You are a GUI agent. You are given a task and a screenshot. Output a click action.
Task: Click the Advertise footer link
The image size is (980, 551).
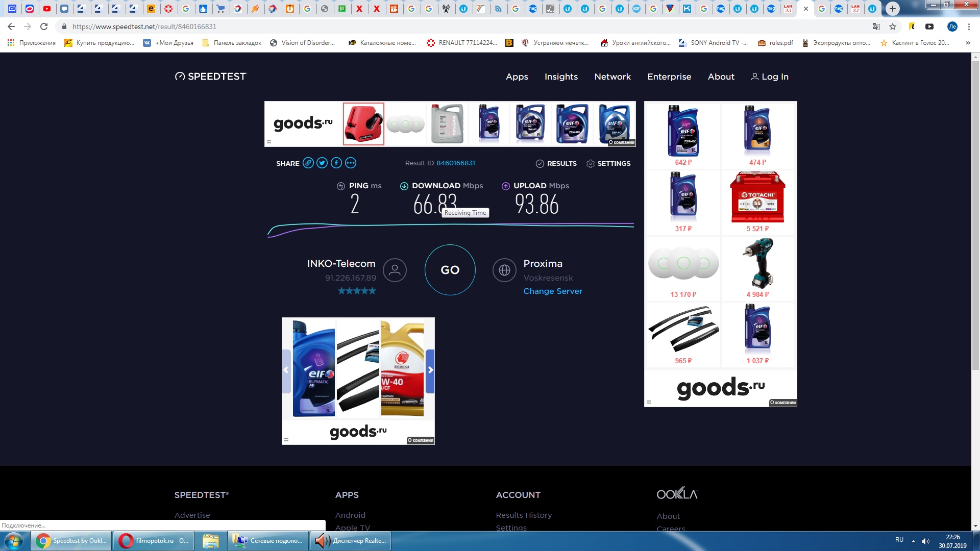tap(192, 515)
